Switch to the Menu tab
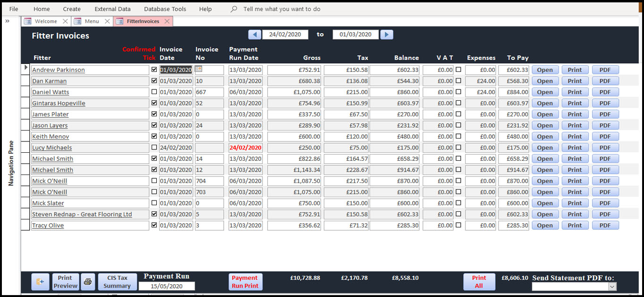This screenshot has width=644, height=297. (92, 21)
